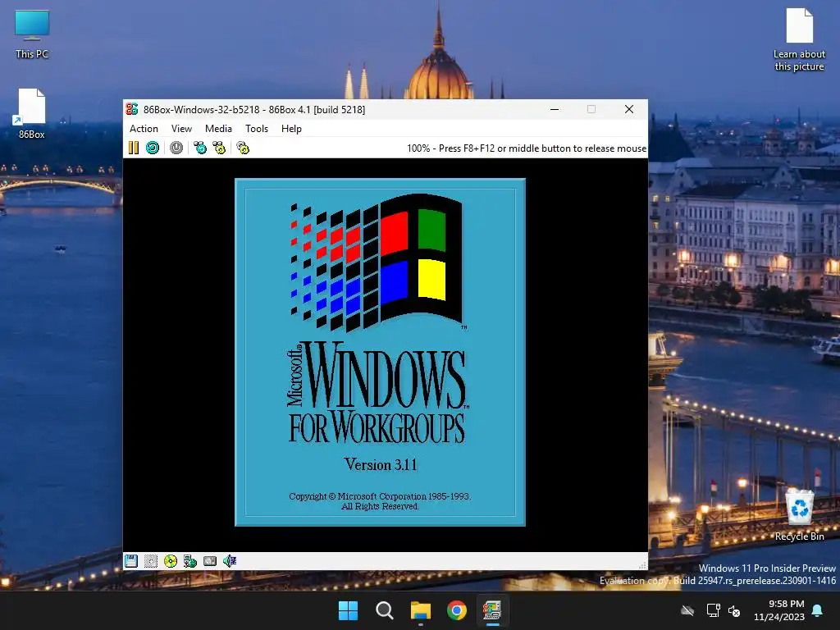Screen dimensions: 840x630
Task: Click the window resize grip in status bar
Action: point(642,565)
